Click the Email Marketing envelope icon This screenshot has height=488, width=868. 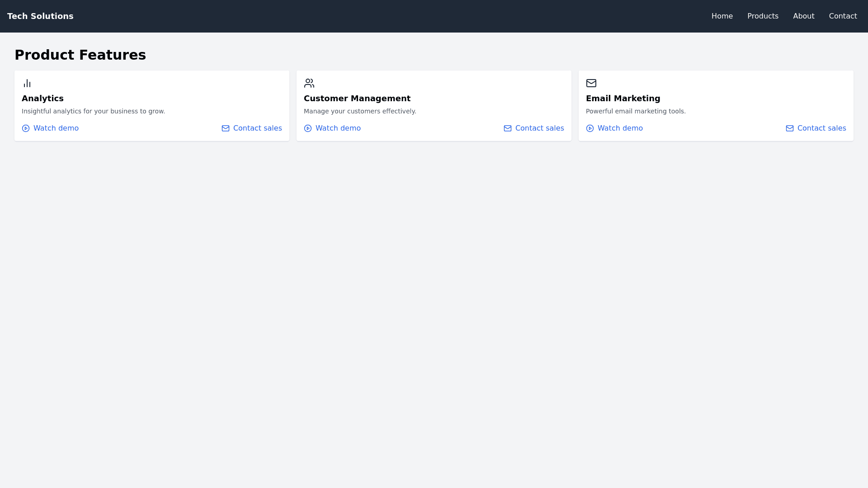coord(591,83)
